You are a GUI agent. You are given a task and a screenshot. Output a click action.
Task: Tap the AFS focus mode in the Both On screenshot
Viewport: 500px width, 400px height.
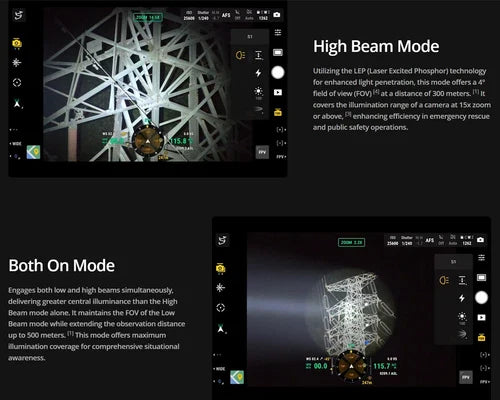pos(430,240)
